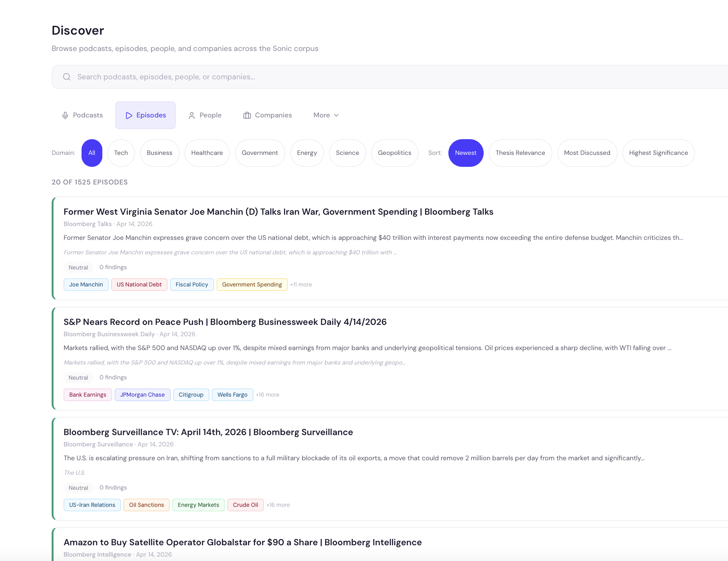Filter episodes by Tech domain
This screenshot has height=561, width=728.
(x=121, y=153)
